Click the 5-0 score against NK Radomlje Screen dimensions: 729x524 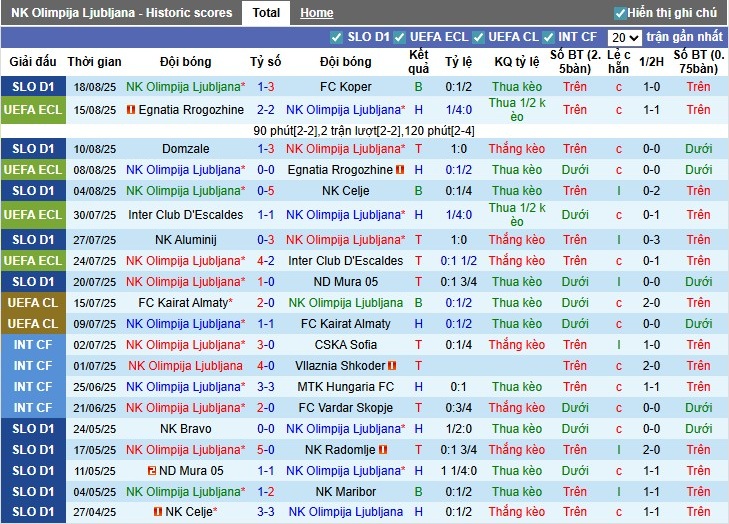[265, 450]
